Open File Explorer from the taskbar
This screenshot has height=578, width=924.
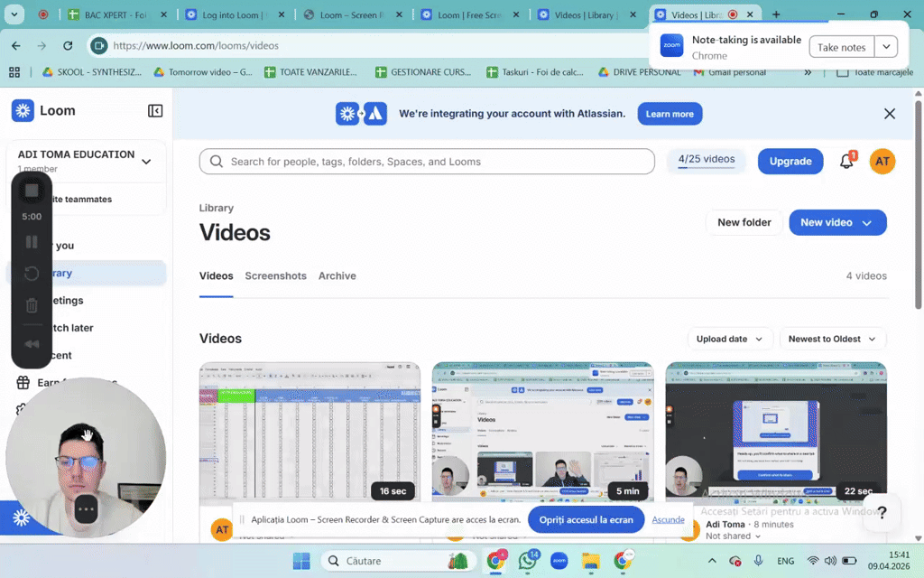[590, 561]
